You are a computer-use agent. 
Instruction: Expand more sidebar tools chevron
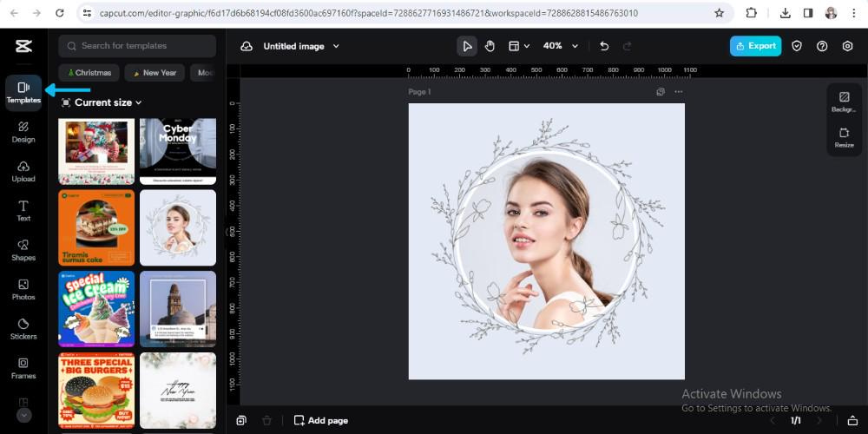[23, 415]
